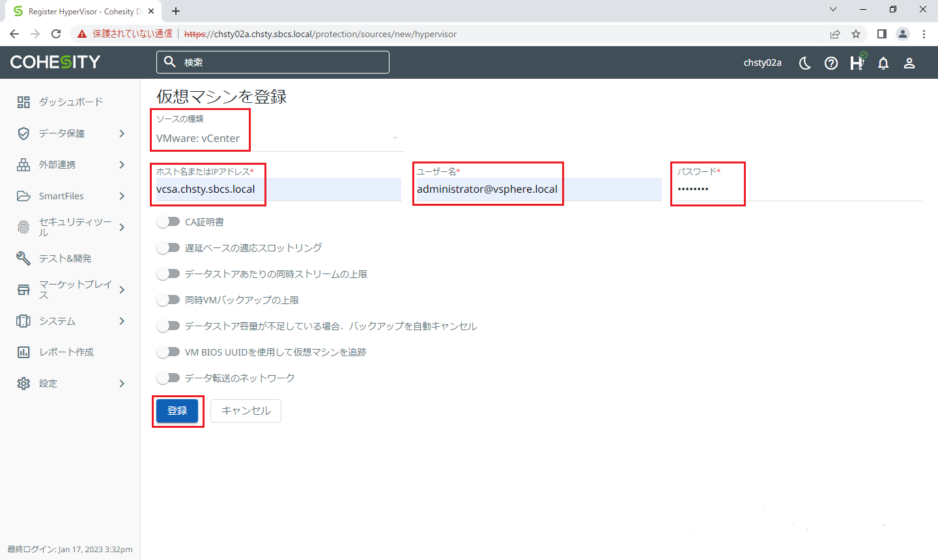Expand システム menu chevron
Viewport: 938px width, 560px height.
[122, 321]
